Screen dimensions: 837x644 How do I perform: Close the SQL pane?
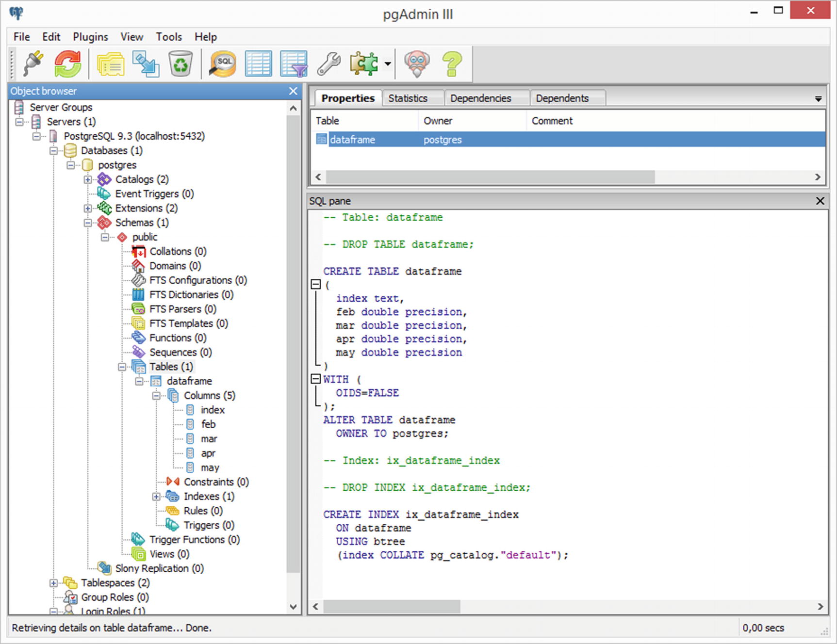pyautogui.click(x=820, y=201)
